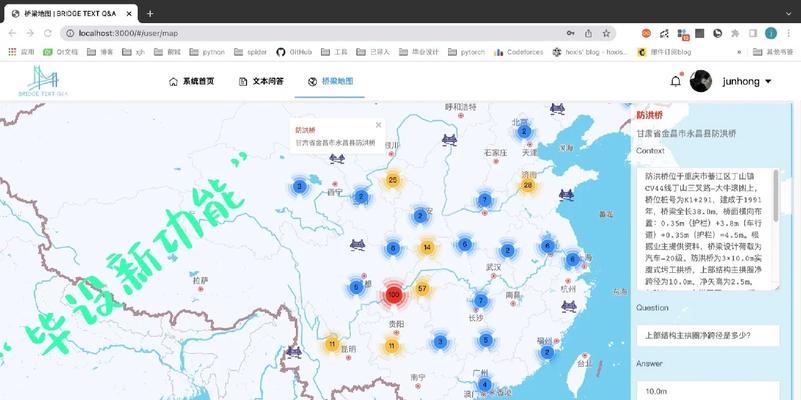This screenshot has width=801, height=400.
Task: Close the 防洪桥 map popup
Action: click(379, 125)
